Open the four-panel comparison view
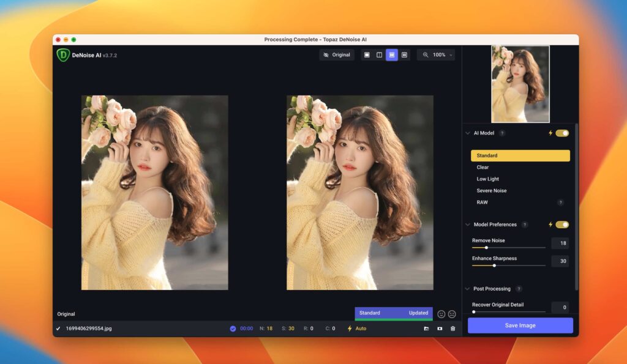The image size is (627, 364). (405, 55)
